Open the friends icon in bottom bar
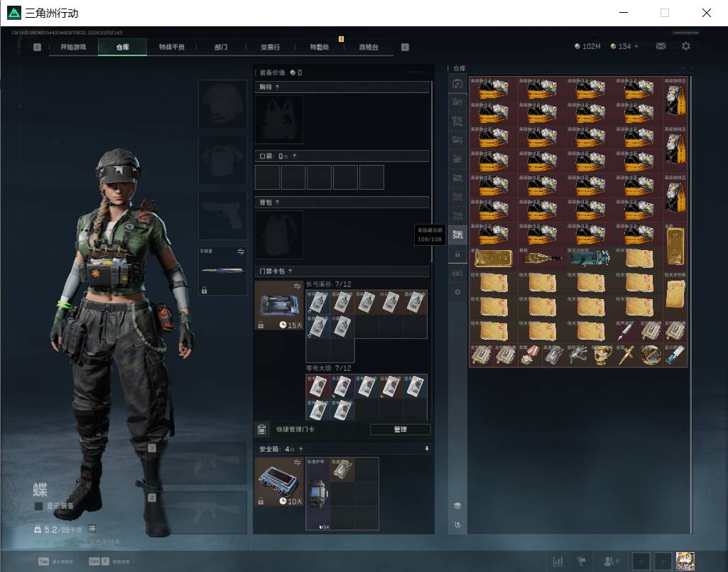The width and height of the screenshot is (728, 572). [x=609, y=561]
